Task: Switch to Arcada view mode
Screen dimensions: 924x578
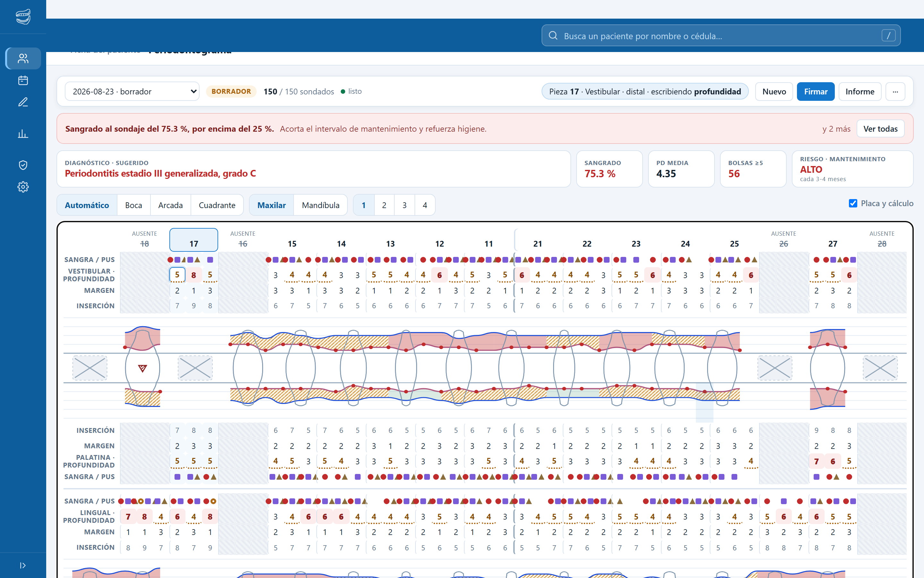Action: tap(170, 205)
